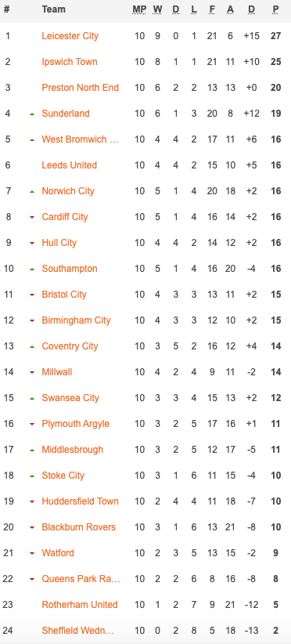
Task: Click the W wins column header
Action: (x=157, y=9)
